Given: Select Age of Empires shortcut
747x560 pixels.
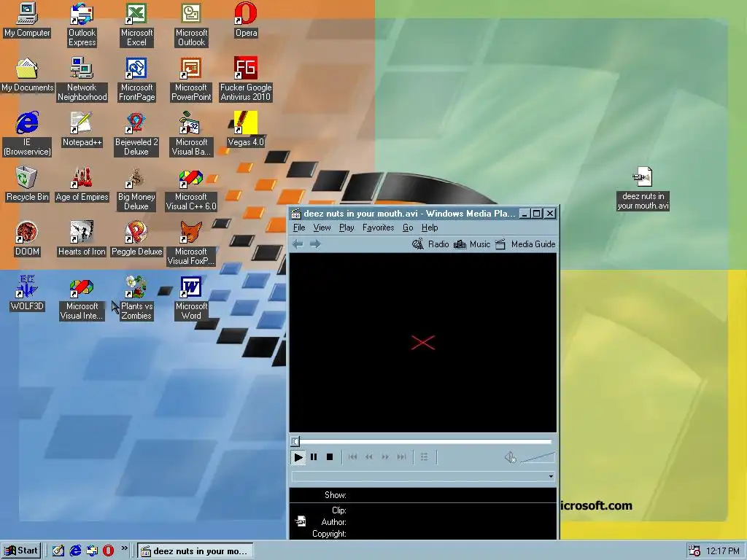Looking at the screenshot, I should 82,184.
